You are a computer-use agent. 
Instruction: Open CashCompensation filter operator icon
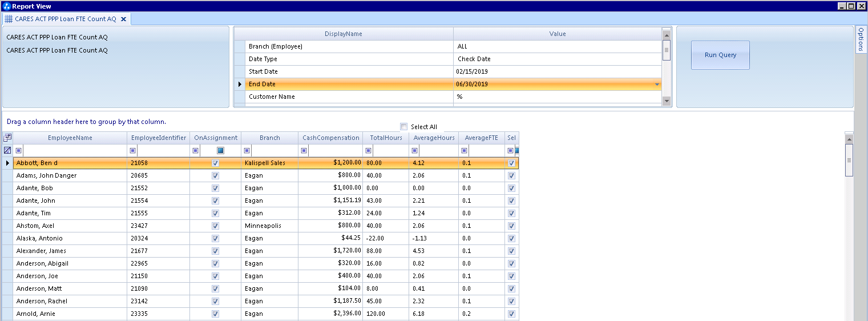[304, 151]
